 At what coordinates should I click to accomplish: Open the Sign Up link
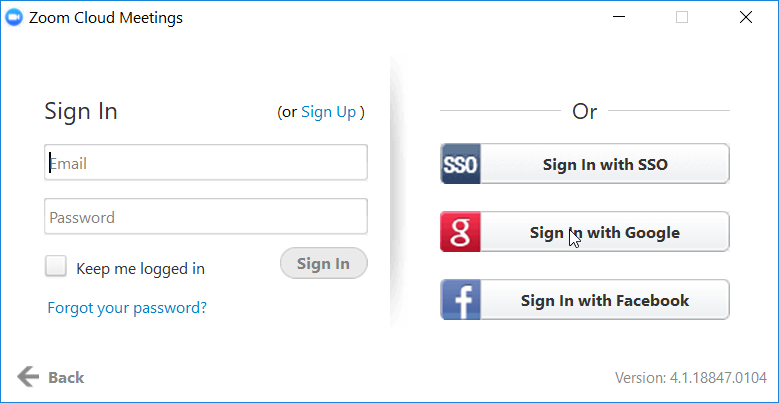click(x=328, y=112)
